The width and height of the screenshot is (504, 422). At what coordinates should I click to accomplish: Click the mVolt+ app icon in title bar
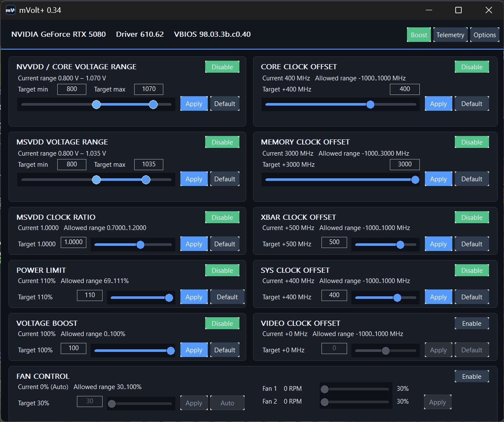[10, 10]
